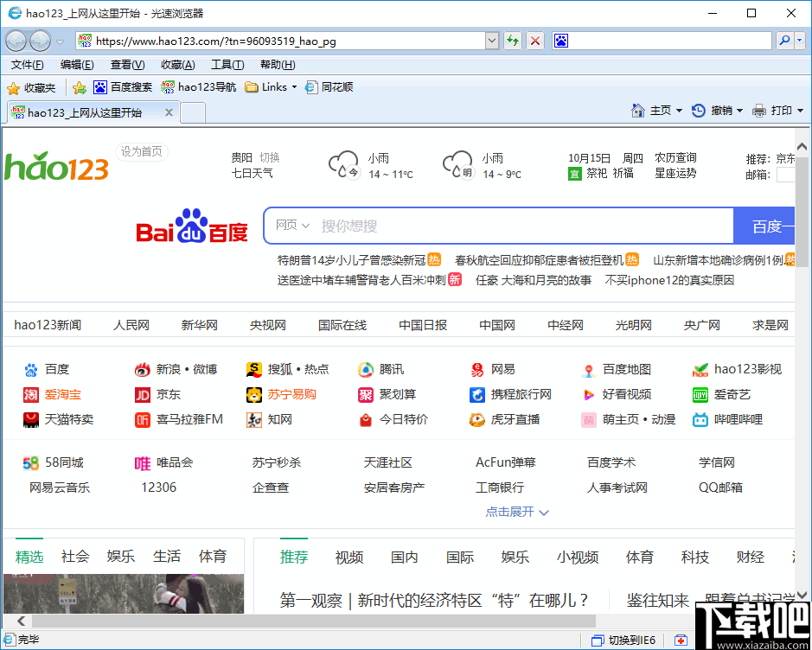Click the blue 百度一下 search button
This screenshot has height=650, width=812.
coord(764,226)
